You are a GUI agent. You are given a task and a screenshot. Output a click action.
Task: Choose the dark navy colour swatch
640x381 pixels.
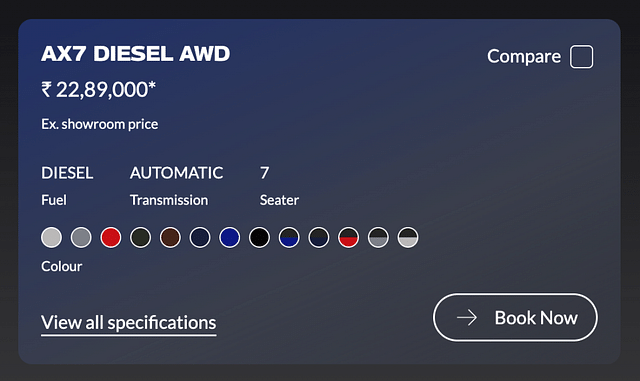click(x=200, y=237)
